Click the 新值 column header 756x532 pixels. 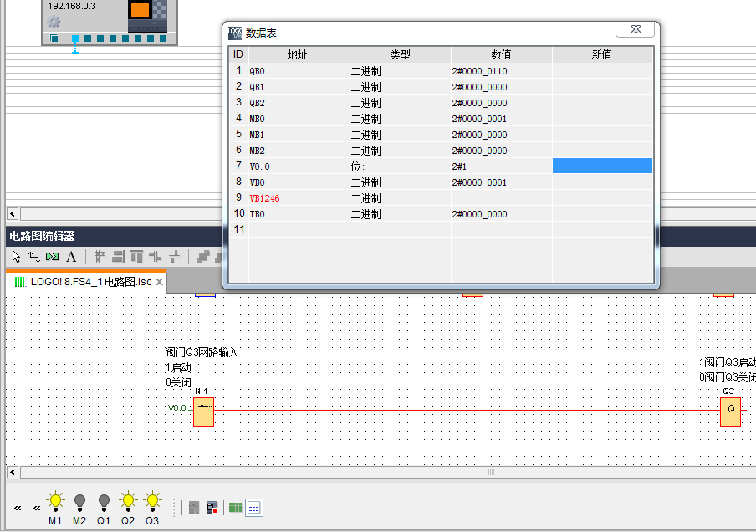tap(602, 54)
